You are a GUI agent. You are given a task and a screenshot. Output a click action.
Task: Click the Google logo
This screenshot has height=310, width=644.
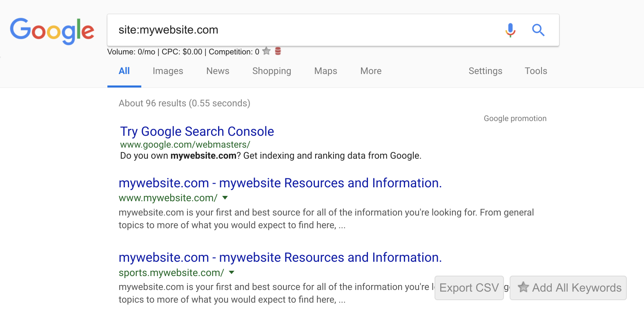pos(52,31)
